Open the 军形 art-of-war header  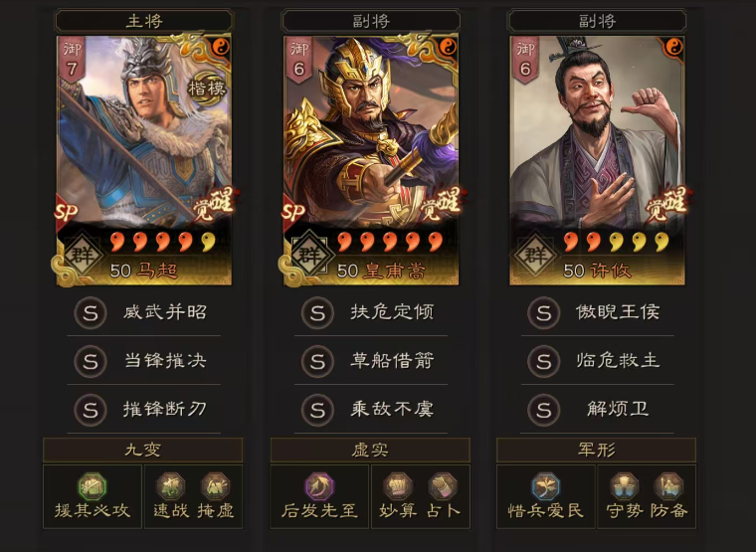click(597, 451)
